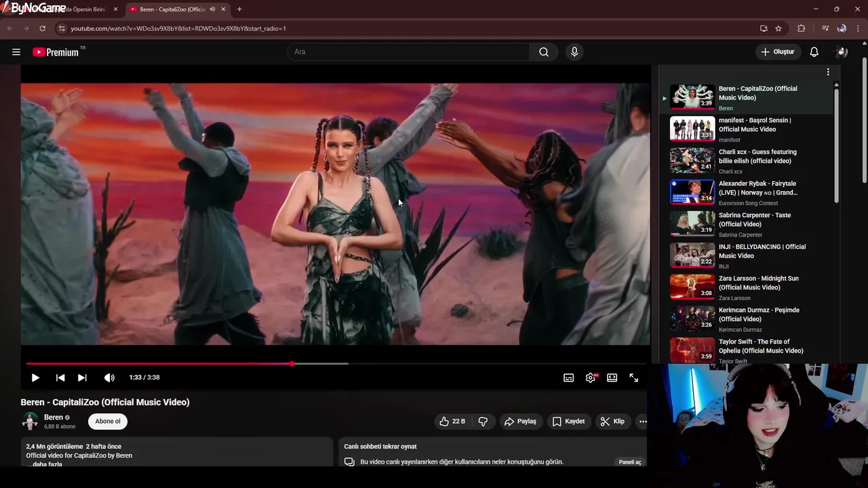Open Chrome three-dot menu
The image size is (868, 488).
(859, 28)
